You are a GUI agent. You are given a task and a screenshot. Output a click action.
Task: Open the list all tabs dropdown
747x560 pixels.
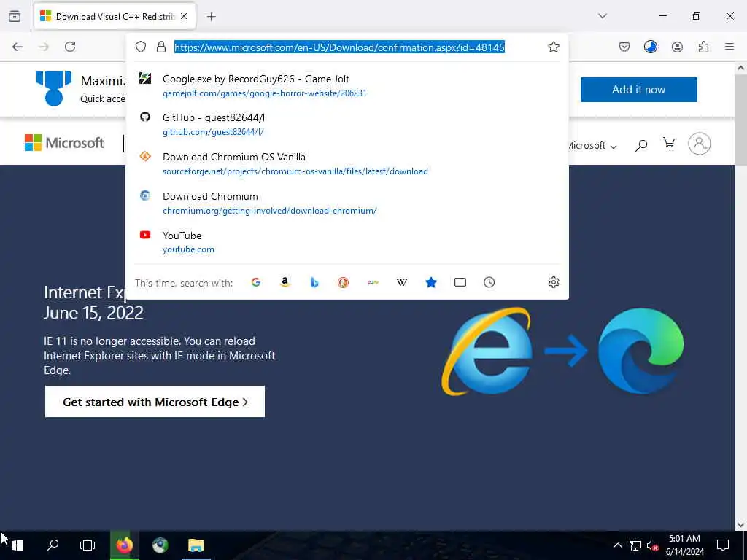[603, 16]
